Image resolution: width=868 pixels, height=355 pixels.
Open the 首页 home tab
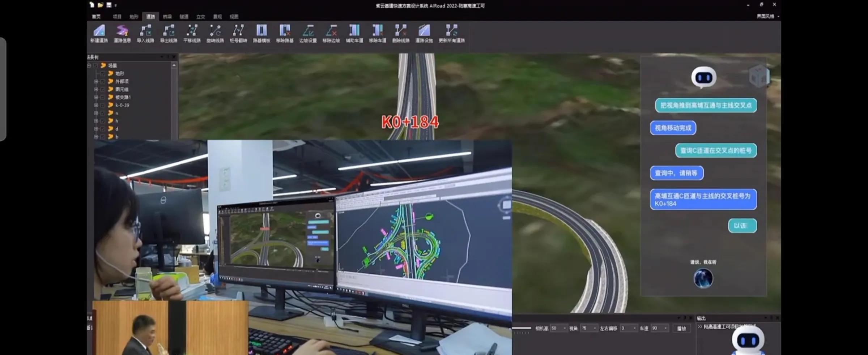(x=96, y=17)
